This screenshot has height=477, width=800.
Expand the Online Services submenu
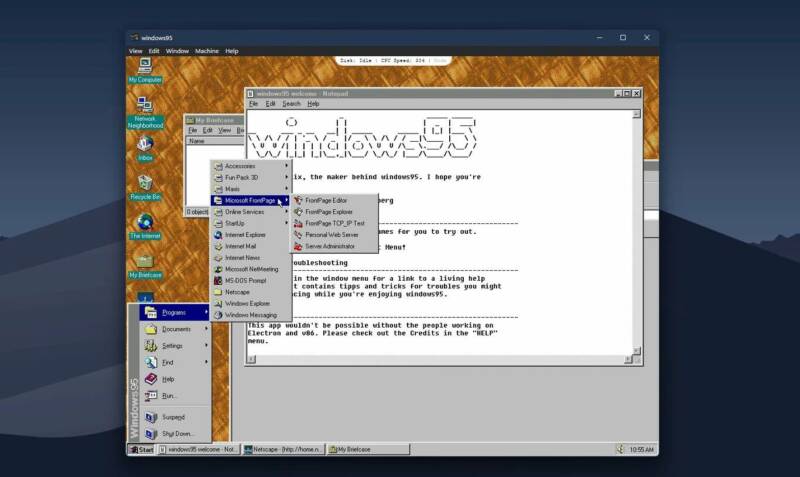245,212
